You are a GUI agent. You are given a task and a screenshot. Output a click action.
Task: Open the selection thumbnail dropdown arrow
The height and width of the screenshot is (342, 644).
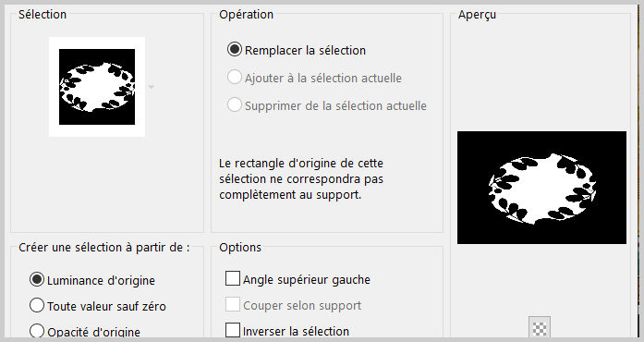152,87
